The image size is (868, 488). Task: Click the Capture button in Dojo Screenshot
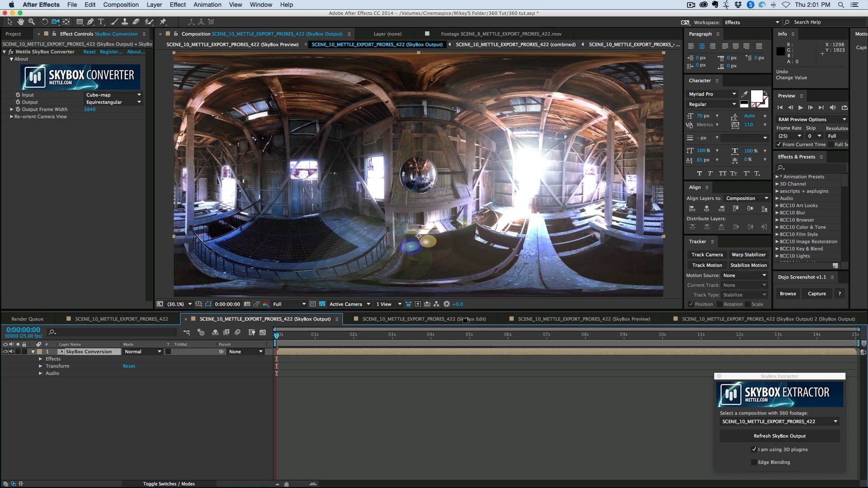817,292
